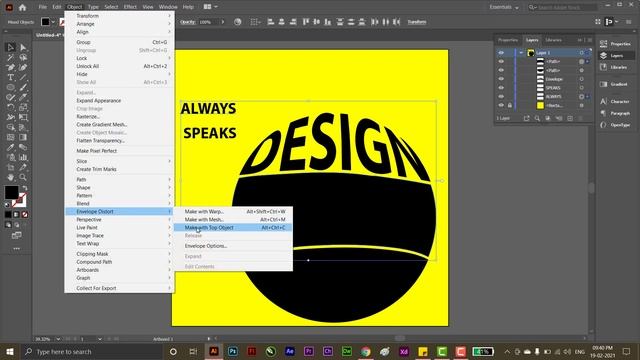
Task: Select the Magic Wand tool
Action: coord(11,58)
